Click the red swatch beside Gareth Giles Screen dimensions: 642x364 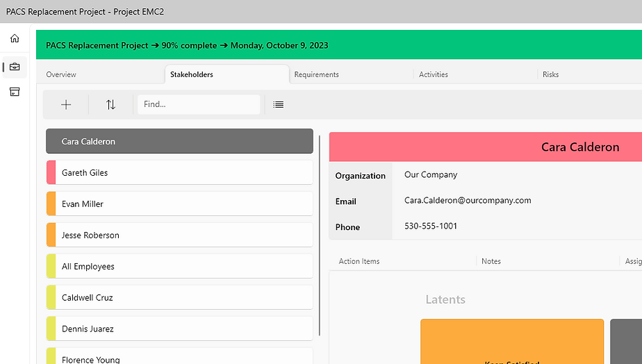tap(51, 172)
